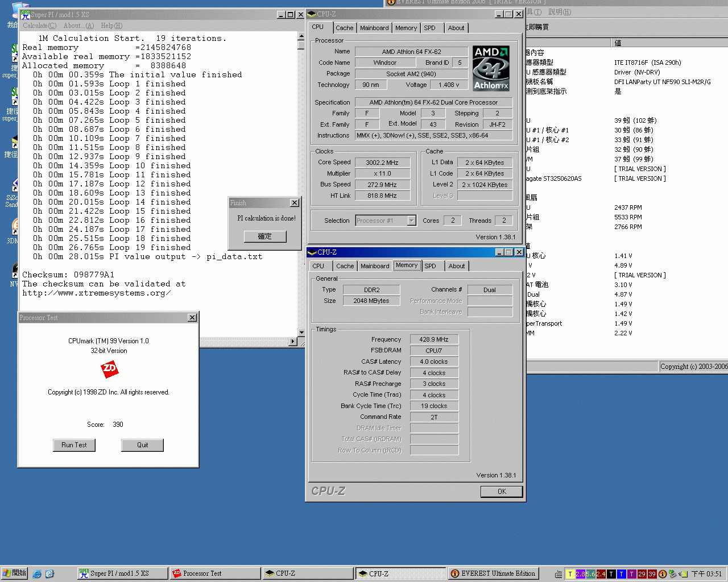Select Mainboard tab in upper CPU-Z window
The width and height of the screenshot is (728, 582).
pyautogui.click(x=374, y=28)
